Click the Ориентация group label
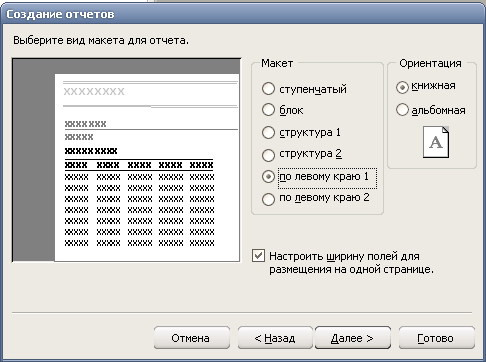The image size is (486, 362). pyautogui.click(x=430, y=63)
